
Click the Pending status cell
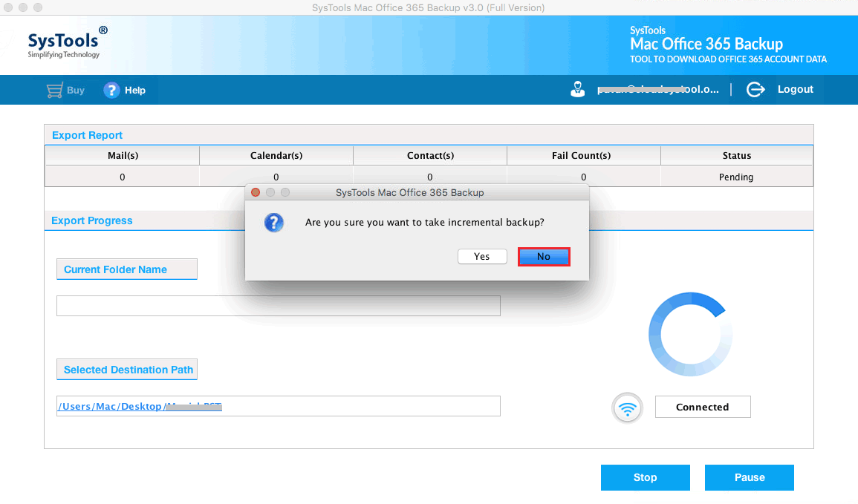(x=736, y=177)
